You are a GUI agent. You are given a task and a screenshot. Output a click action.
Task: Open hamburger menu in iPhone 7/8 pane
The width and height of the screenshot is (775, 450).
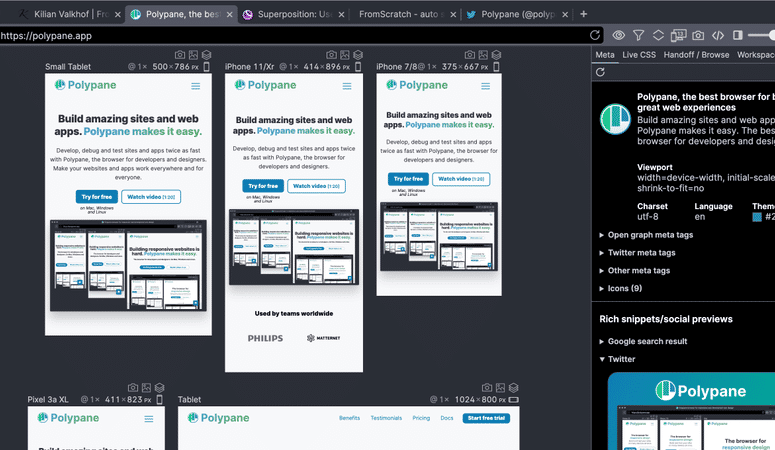(x=485, y=86)
